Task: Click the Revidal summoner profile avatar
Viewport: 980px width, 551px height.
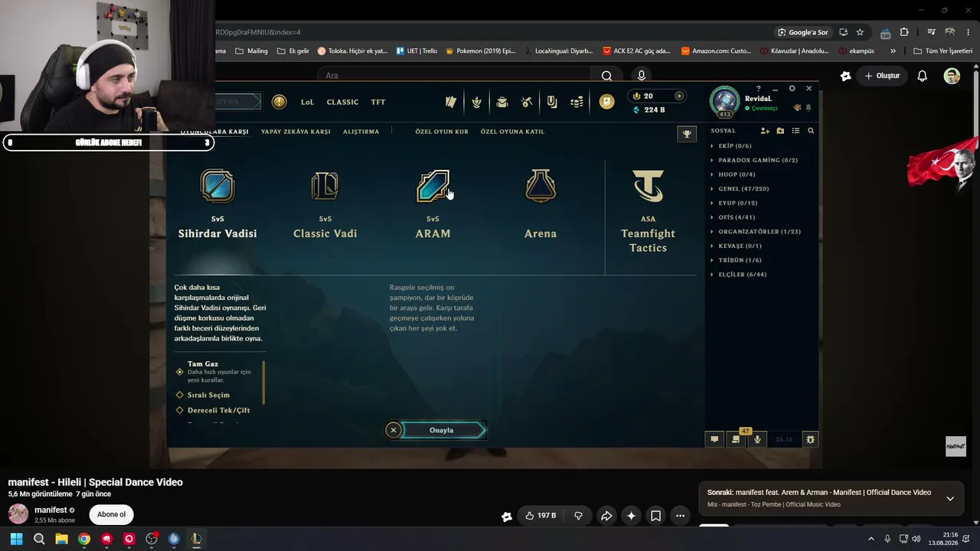Action: click(x=724, y=102)
